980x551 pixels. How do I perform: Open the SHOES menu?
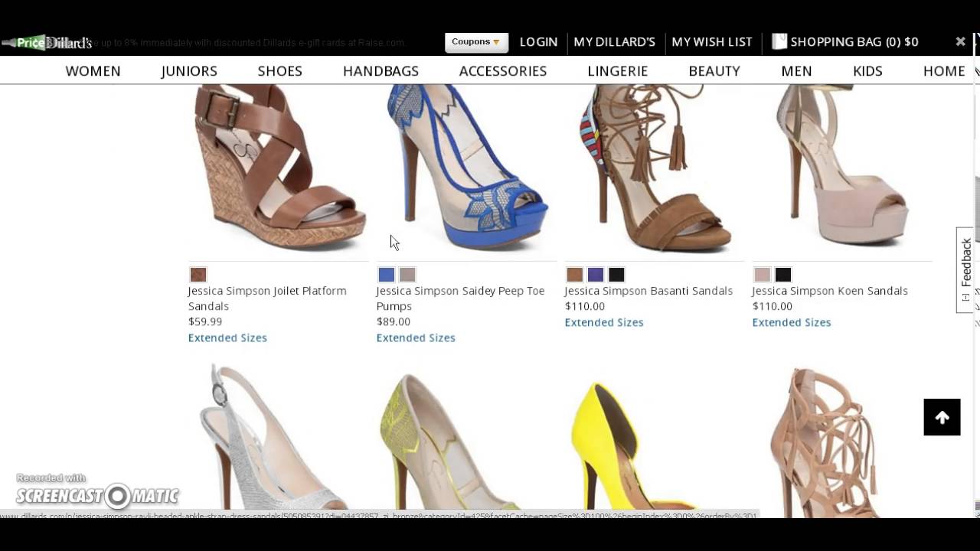point(280,71)
